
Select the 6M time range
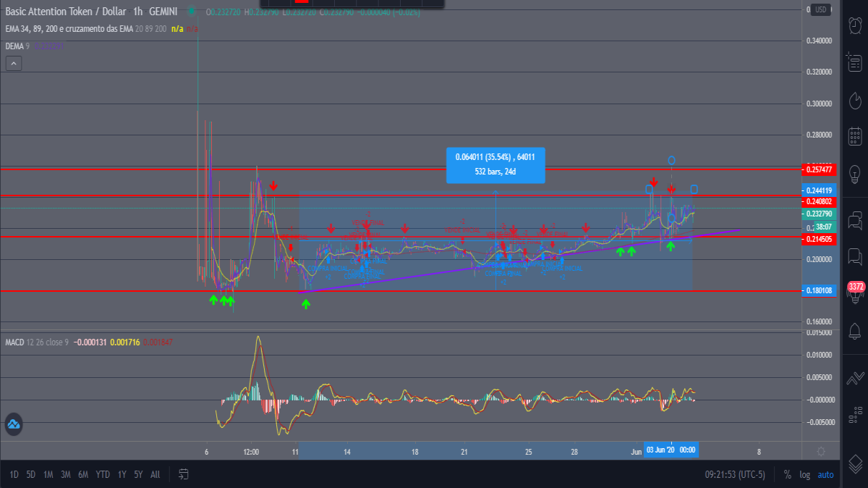click(x=83, y=475)
